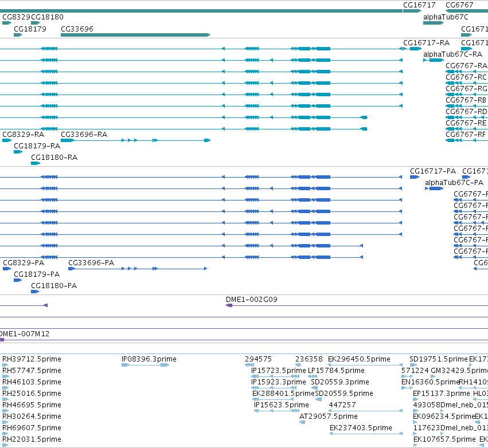Select the CG16717-RA transcript label
This screenshot has height=448, width=488.
tap(427, 42)
